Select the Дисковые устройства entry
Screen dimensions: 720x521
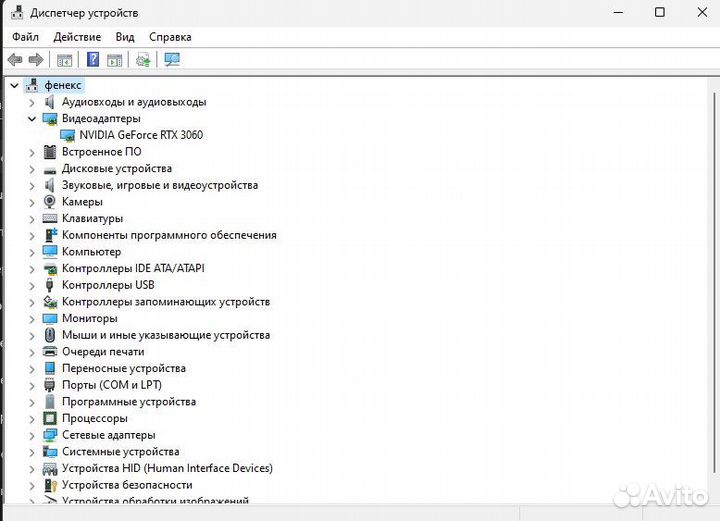pos(116,168)
